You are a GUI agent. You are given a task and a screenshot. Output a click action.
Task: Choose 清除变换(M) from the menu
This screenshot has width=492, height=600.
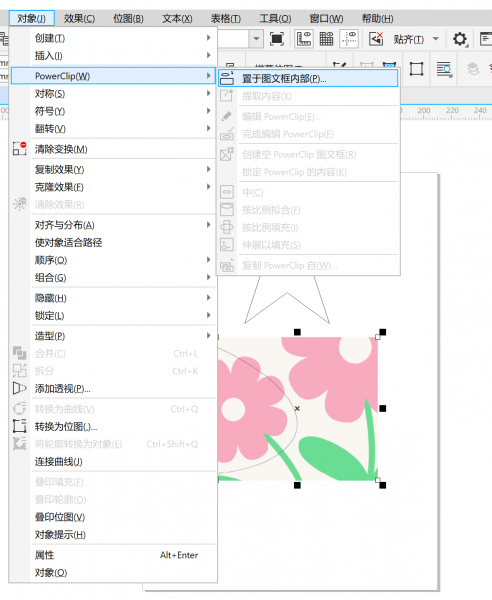(114, 149)
